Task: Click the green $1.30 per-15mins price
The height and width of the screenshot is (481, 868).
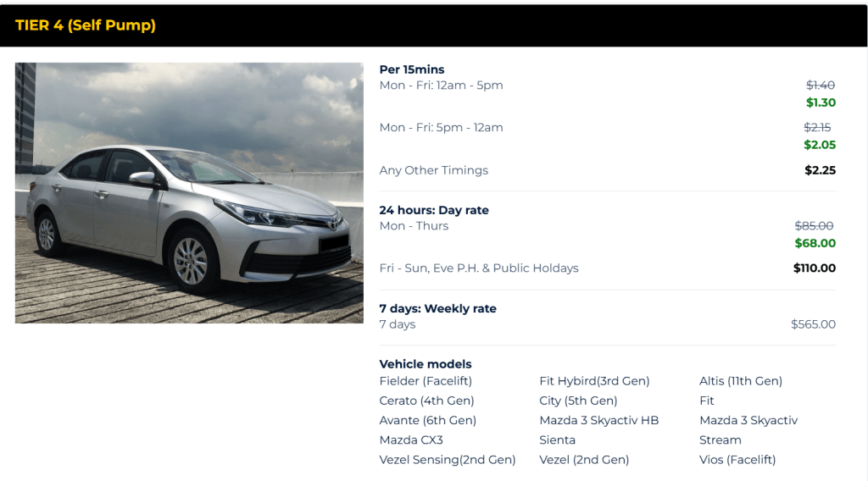Action: click(820, 102)
